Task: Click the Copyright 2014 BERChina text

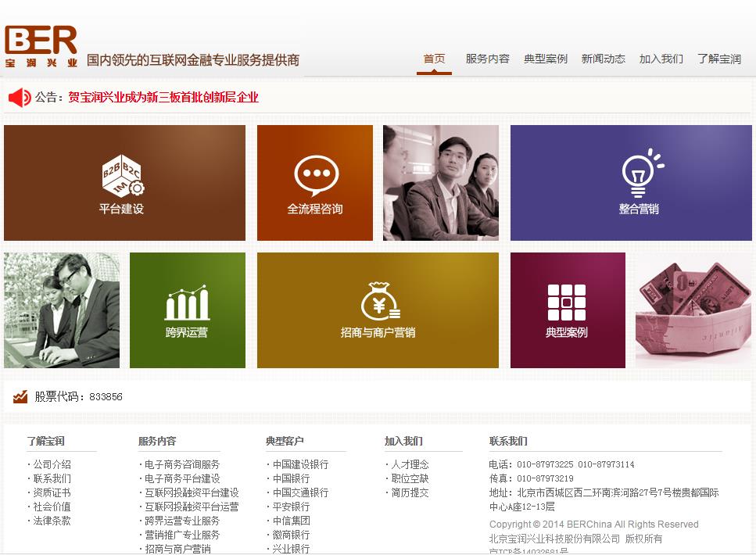Action: (x=593, y=525)
